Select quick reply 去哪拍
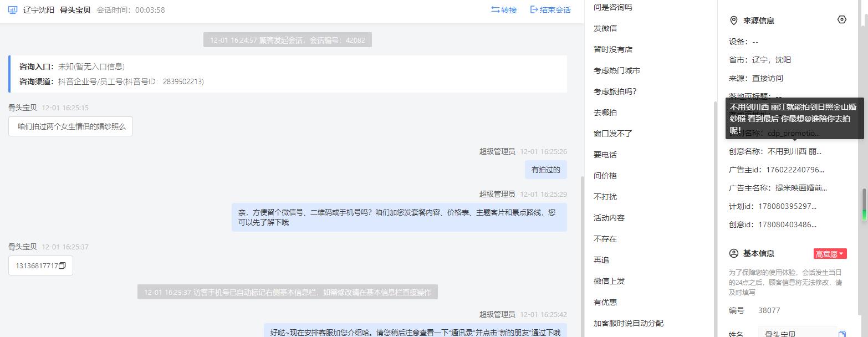 pyautogui.click(x=605, y=113)
